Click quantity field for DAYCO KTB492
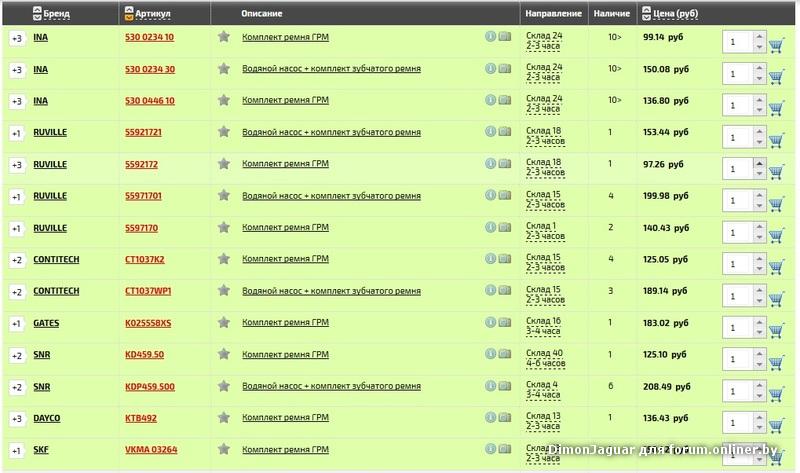The height and width of the screenshot is (473, 800). click(x=737, y=423)
